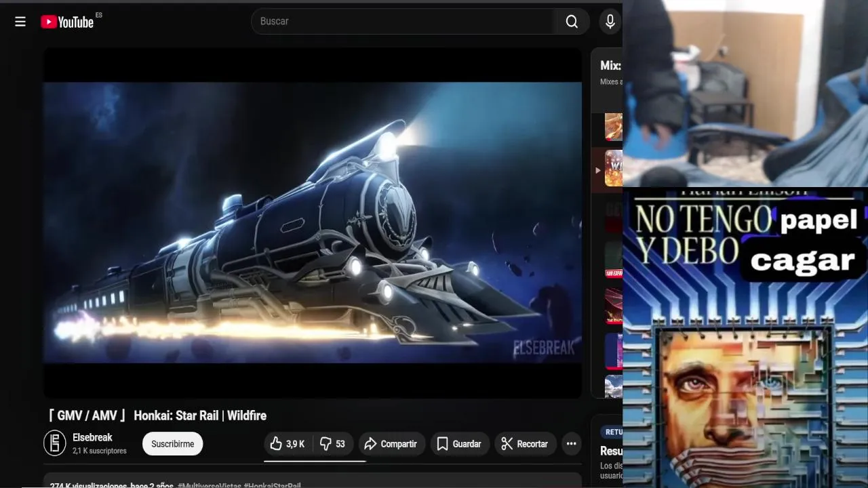The width and height of the screenshot is (868, 488).
Task: Click the #MultiverseVistas hashtag link
Action: point(208,485)
